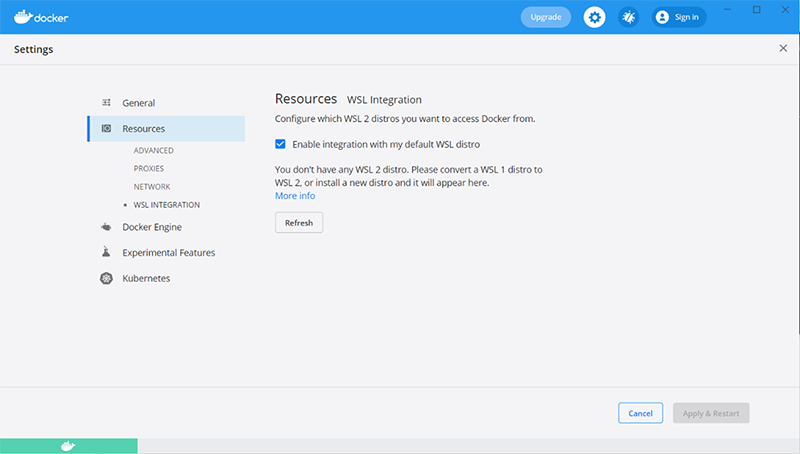Viewport: 800px width, 454px height.
Task: Close the Settings panel with X
Action: [783, 48]
